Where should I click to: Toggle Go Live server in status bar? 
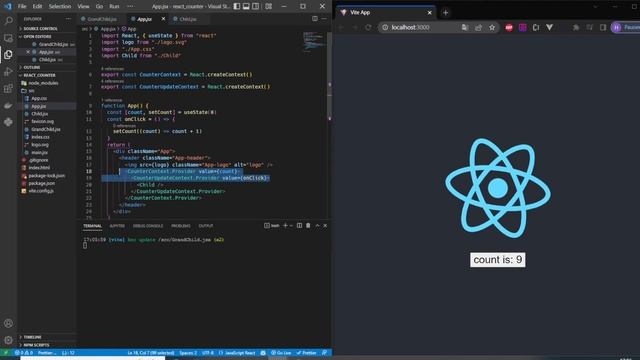(x=281, y=353)
